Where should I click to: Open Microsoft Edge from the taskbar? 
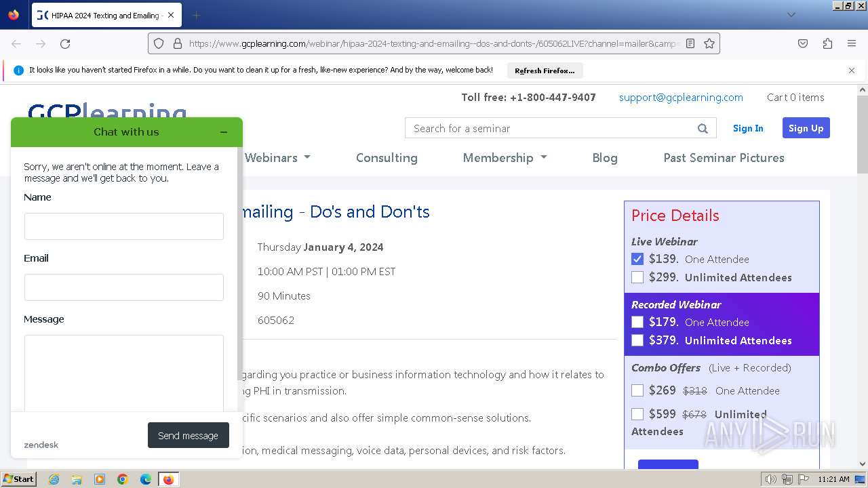(146, 479)
